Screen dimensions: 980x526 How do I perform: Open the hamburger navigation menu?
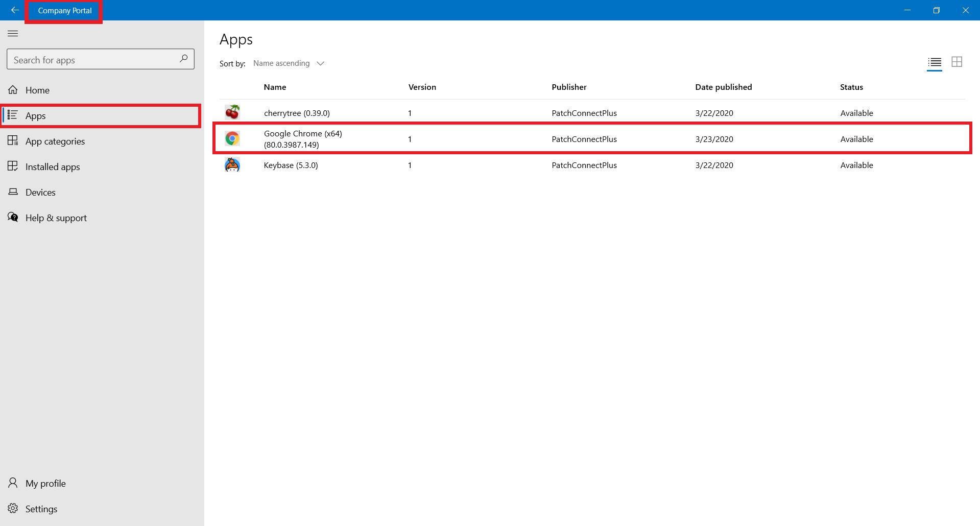[13, 33]
